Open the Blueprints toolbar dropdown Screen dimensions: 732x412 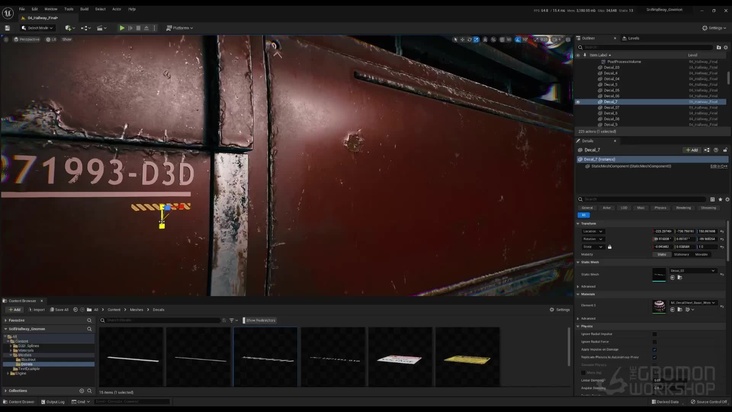point(85,28)
